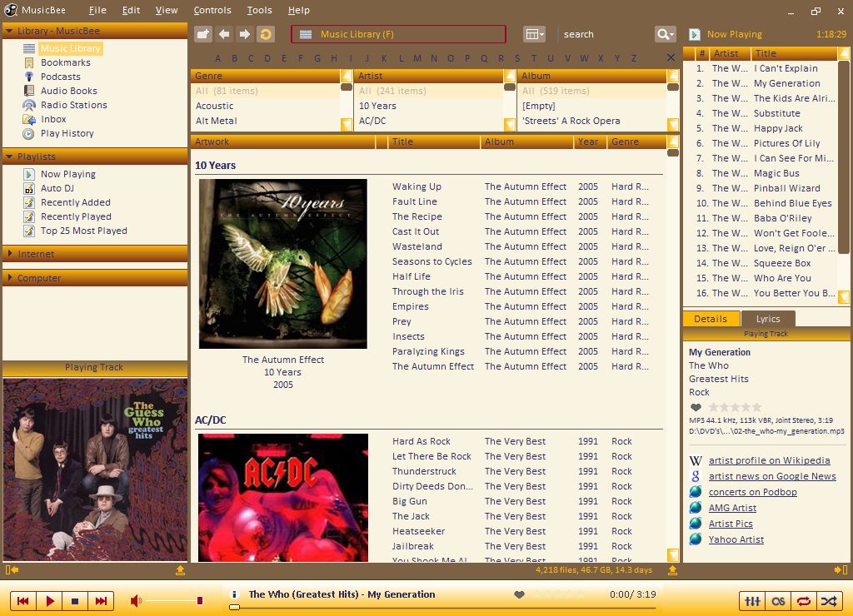This screenshot has height=616, width=853.
Task: Skip to the next track in player bar
Action: pos(101,601)
